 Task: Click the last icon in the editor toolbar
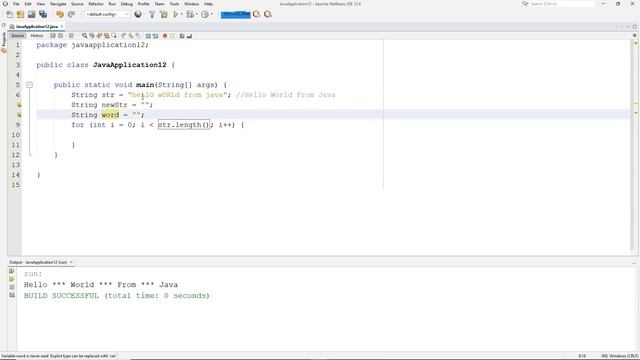pyautogui.click(x=189, y=36)
